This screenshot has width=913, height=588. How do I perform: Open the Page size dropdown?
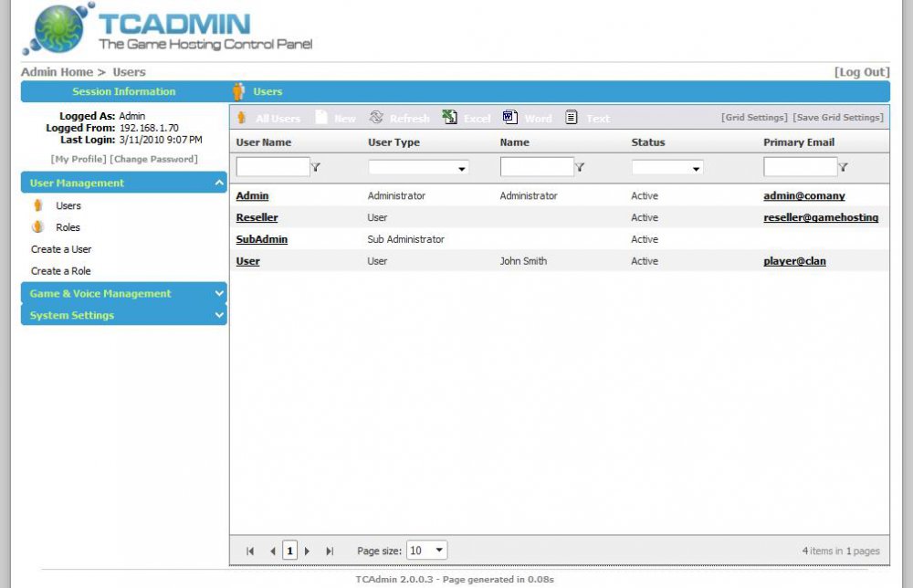[x=439, y=551]
